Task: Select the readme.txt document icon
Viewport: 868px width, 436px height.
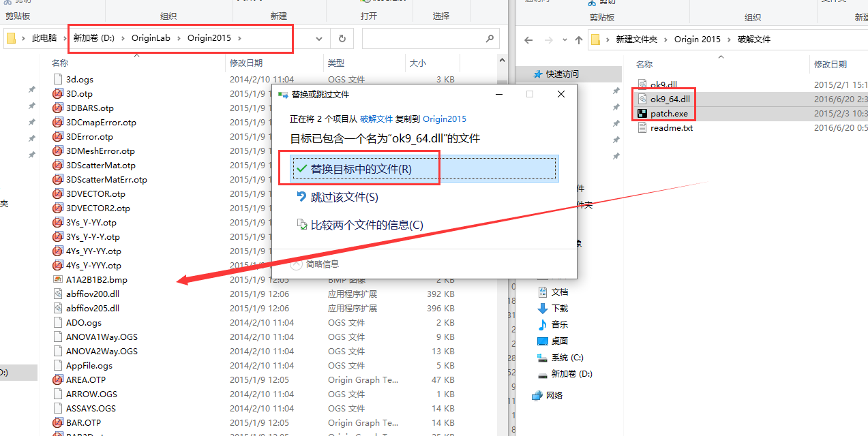Action: (642, 127)
